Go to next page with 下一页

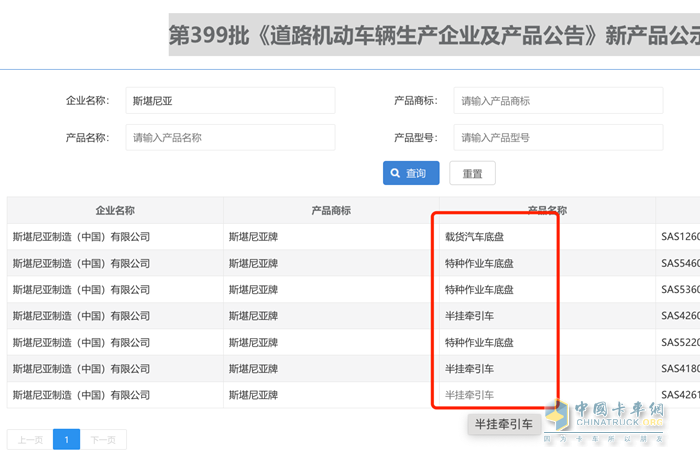103,440
